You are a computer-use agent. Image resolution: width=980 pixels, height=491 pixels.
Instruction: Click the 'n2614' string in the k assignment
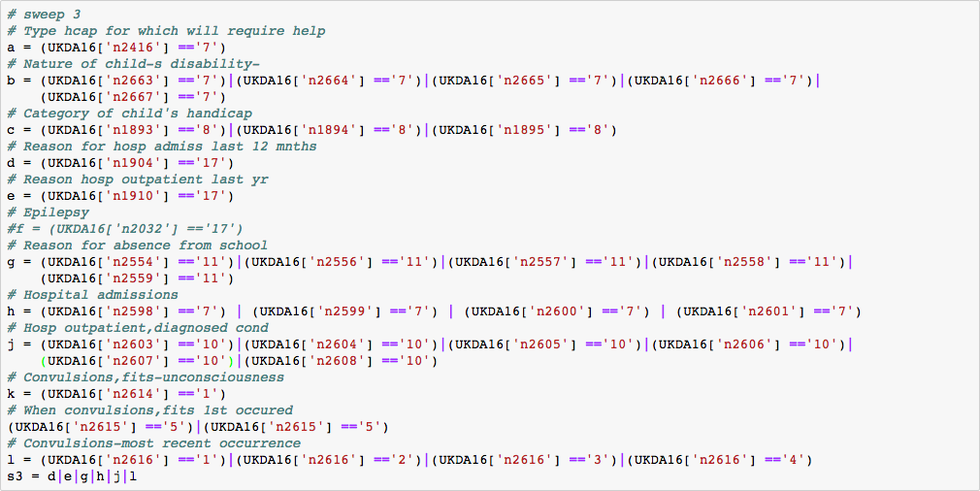(125, 393)
